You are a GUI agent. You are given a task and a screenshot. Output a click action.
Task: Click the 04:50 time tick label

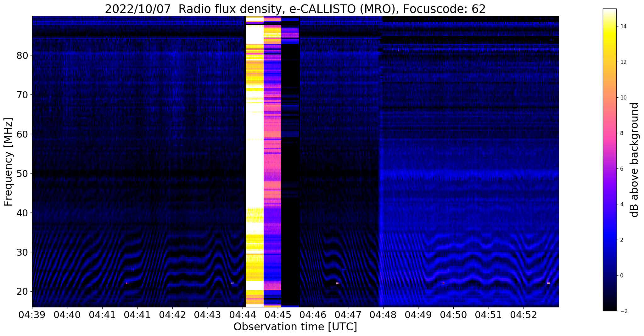[453, 315]
